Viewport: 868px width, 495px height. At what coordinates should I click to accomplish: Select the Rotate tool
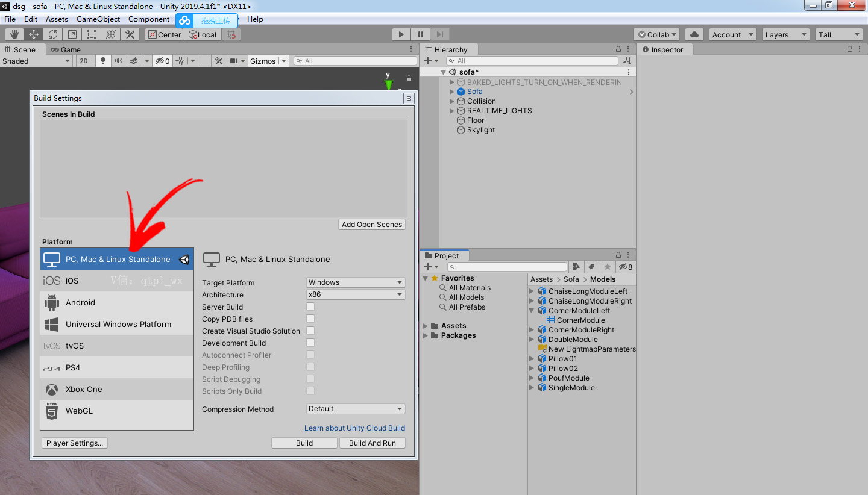[53, 34]
